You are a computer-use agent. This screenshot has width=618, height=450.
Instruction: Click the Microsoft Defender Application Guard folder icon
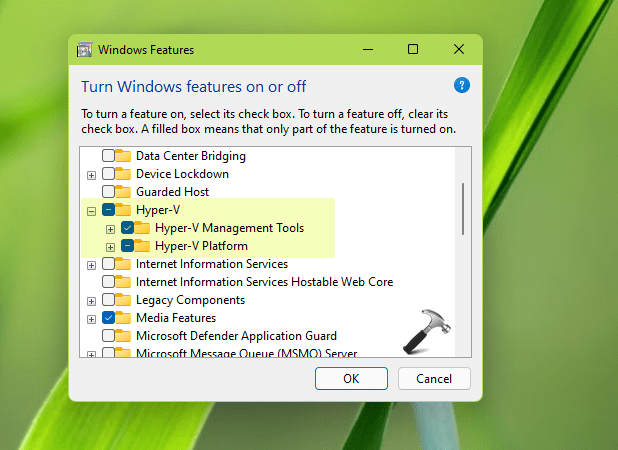coord(123,336)
